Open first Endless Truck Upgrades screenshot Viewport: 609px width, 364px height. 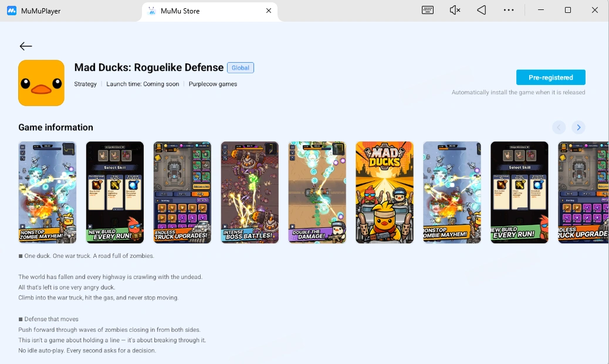click(x=182, y=192)
